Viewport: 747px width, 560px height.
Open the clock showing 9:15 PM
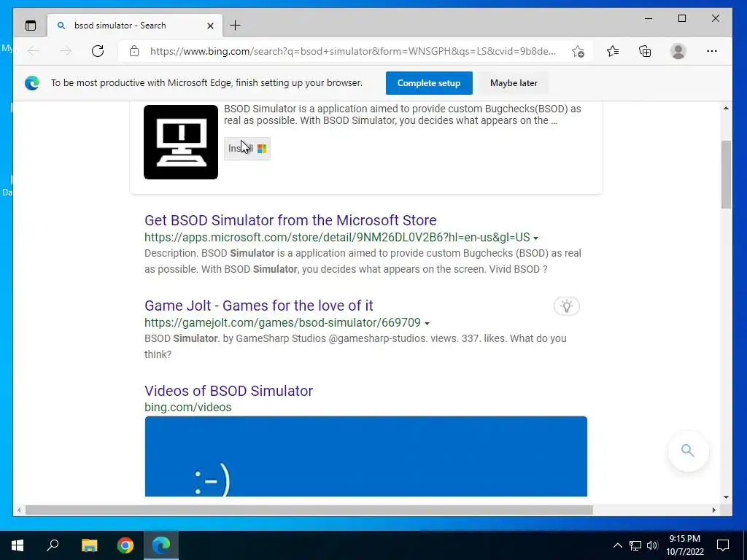click(x=684, y=545)
